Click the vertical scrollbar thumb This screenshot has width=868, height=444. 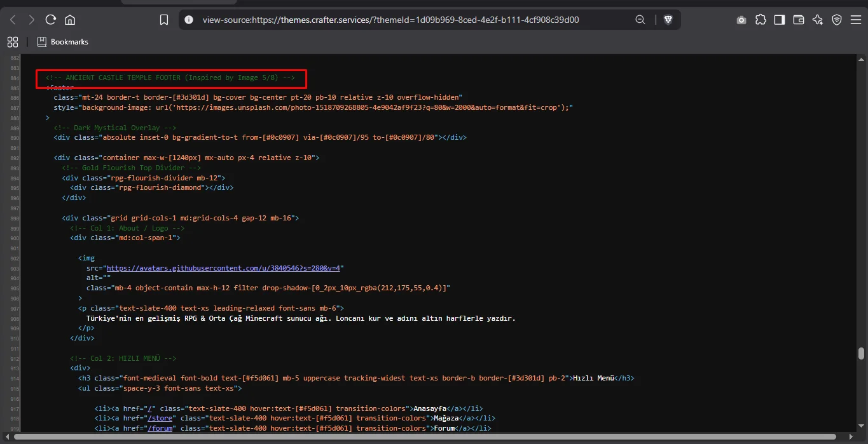tap(861, 353)
